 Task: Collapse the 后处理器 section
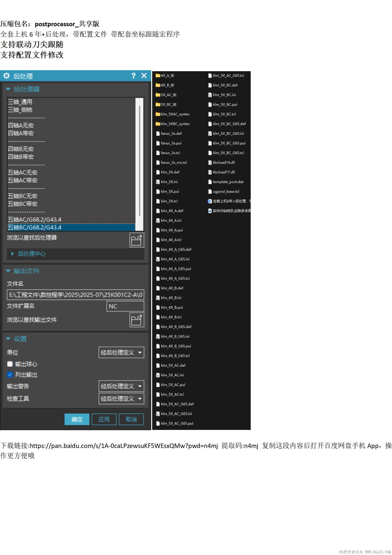click(x=8, y=89)
